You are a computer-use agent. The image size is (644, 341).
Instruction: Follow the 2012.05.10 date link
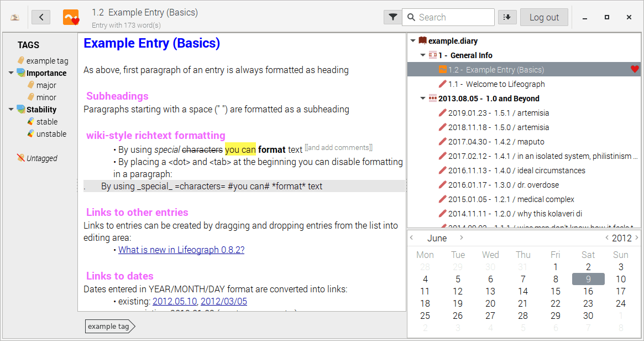coord(175,301)
